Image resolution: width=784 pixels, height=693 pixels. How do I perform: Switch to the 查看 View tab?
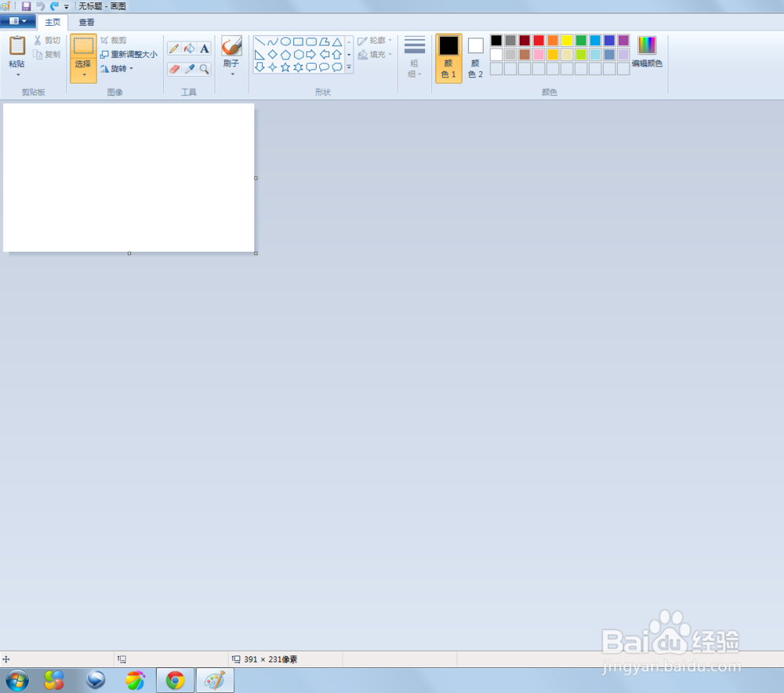point(86,22)
